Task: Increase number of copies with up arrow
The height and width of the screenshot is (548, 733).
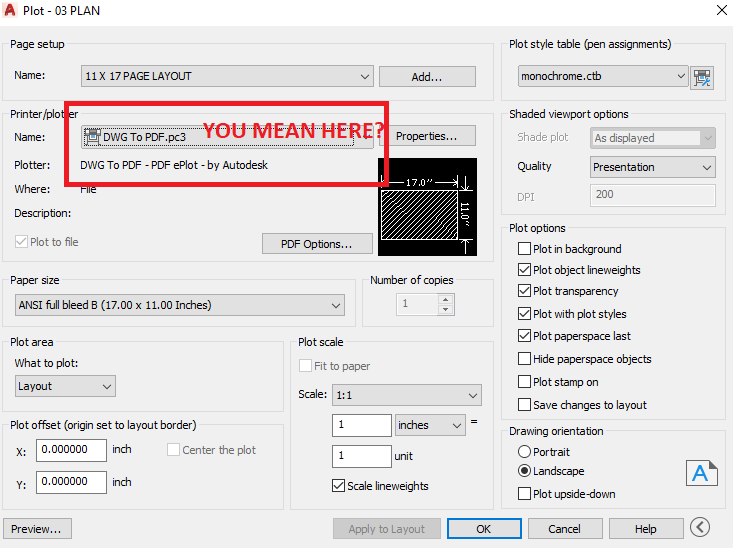Action: click(446, 299)
